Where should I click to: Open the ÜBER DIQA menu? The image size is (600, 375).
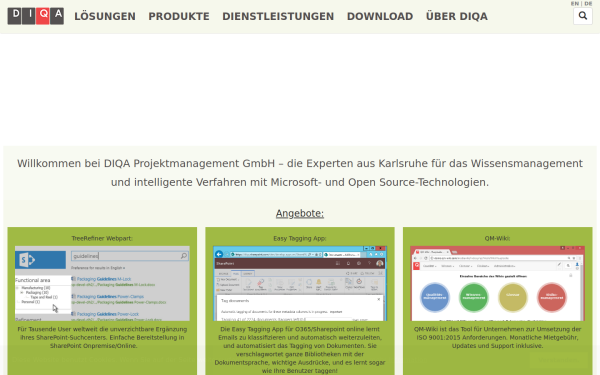(457, 16)
